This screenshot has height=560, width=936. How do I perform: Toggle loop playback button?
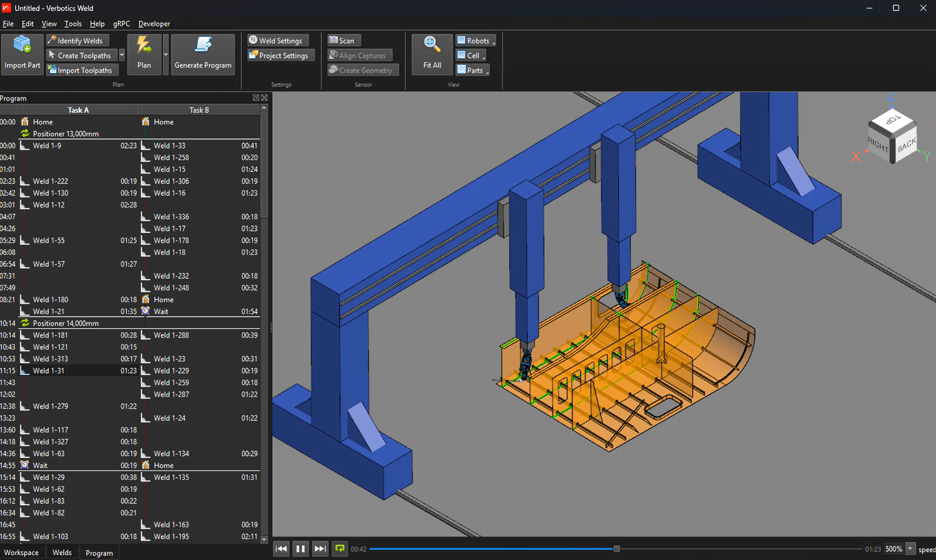(x=340, y=549)
